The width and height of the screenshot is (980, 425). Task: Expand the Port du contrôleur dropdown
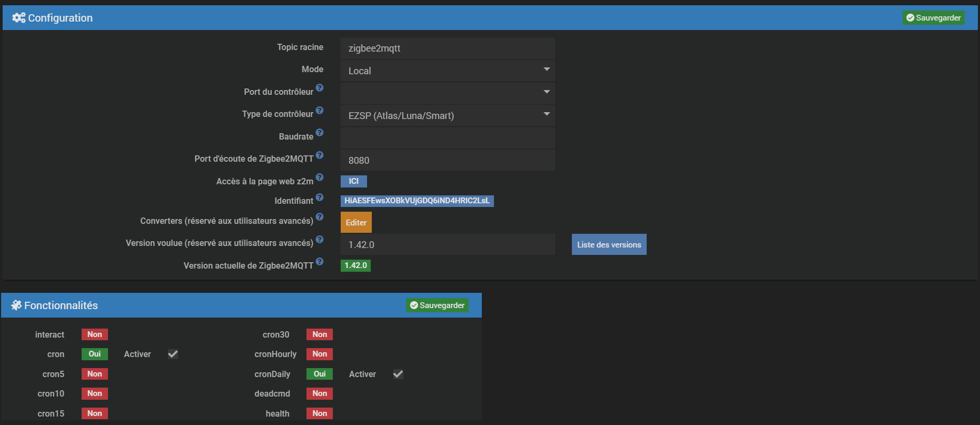click(447, 93)
